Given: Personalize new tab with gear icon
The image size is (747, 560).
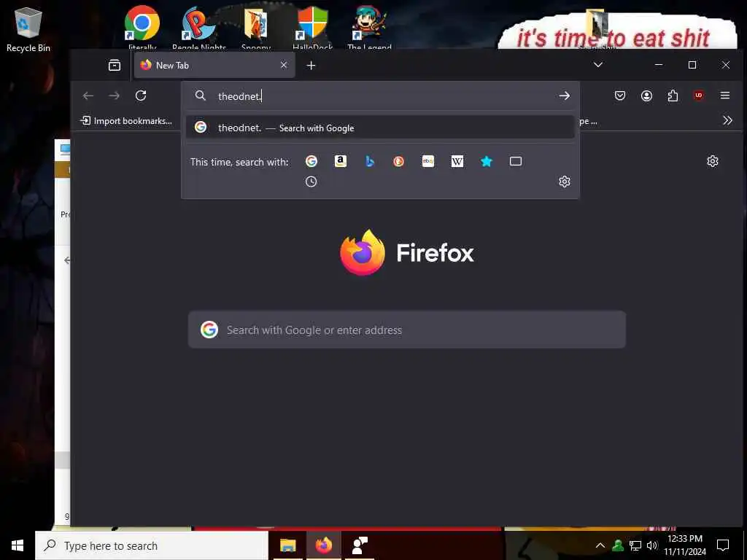Looking at the screenshot, I should click(x=713, y=161).
